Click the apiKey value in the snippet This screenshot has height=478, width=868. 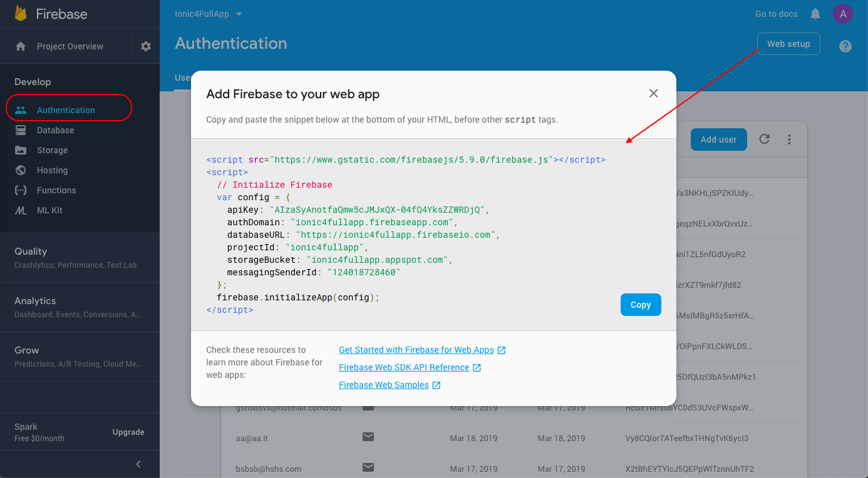tap(378, 210)
